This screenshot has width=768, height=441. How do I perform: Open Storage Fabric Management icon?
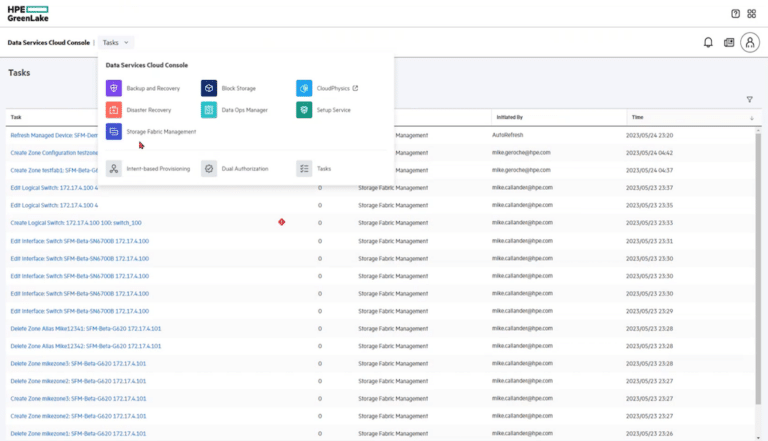tap(114, 131)
